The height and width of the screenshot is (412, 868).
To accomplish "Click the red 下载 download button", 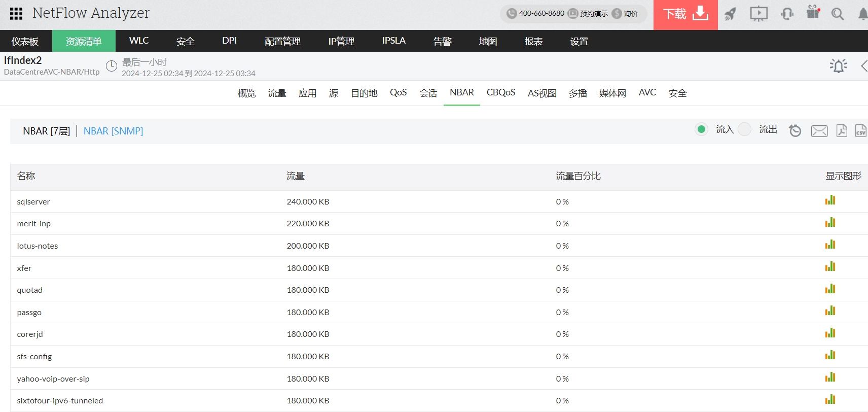I will tap(685, 14).
